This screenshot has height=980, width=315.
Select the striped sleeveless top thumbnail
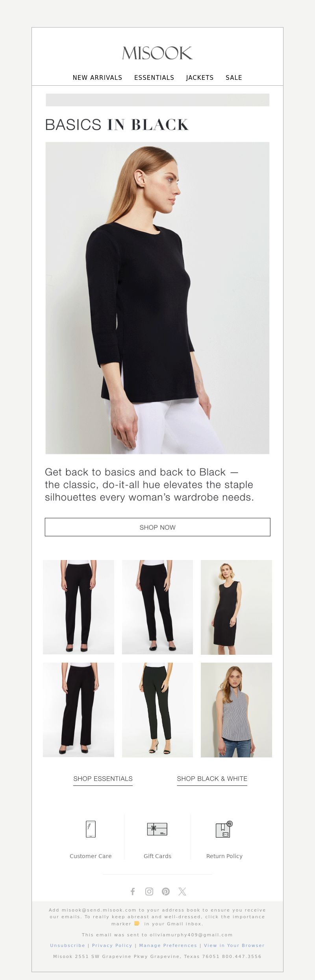pos(236,710)
